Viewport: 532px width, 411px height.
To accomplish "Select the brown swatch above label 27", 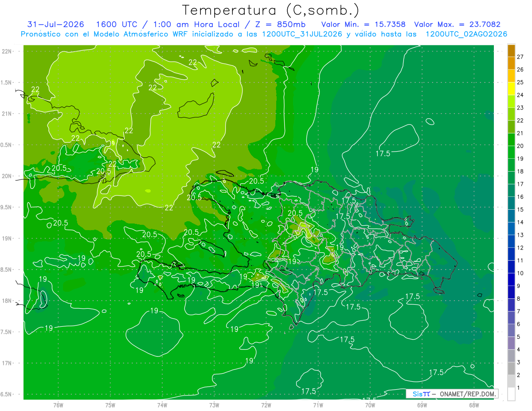I will (511, 51).
